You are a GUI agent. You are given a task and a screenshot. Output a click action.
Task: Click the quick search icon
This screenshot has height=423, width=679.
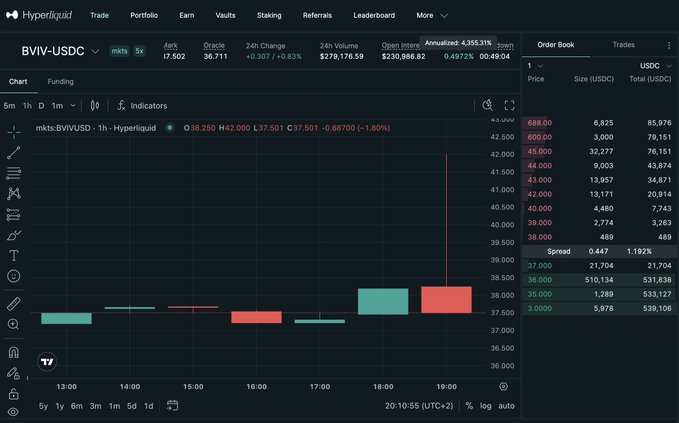488,105
